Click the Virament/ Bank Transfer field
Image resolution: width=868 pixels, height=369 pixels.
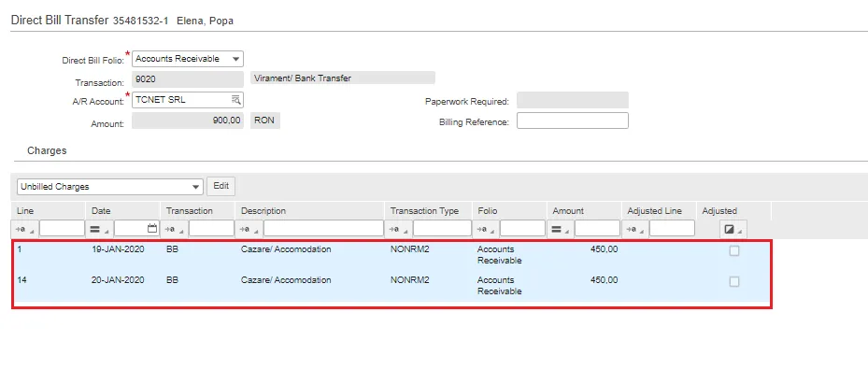pos(343,78)
